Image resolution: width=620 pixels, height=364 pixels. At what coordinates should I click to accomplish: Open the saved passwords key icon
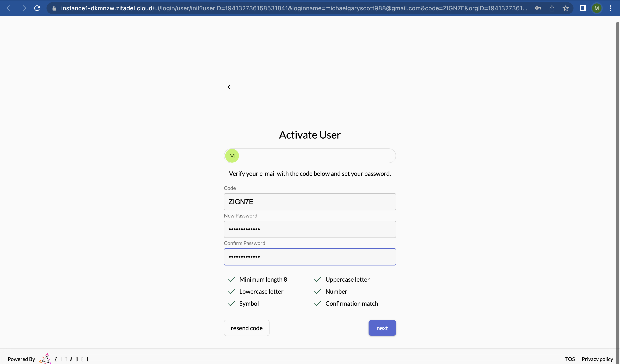tap(538, 8)
